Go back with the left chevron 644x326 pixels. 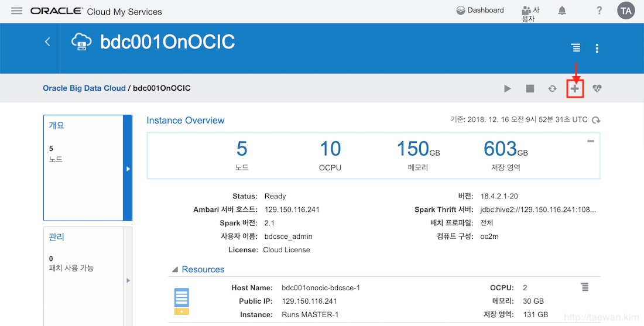point(47,42)
